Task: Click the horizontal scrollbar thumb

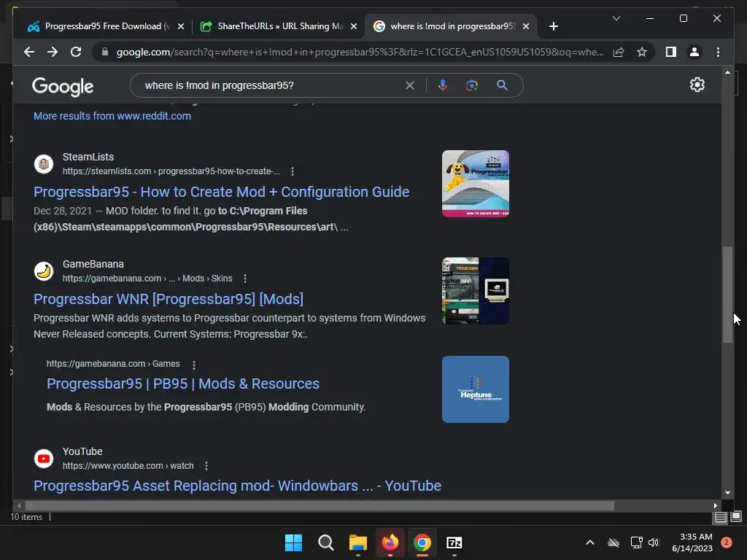Action: tap(320, 505)
